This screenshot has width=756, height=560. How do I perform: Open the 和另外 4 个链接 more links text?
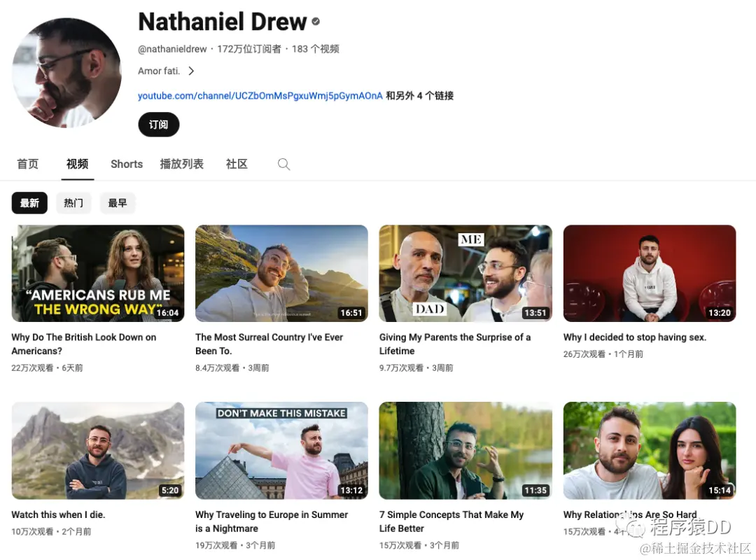click(419, 95)
